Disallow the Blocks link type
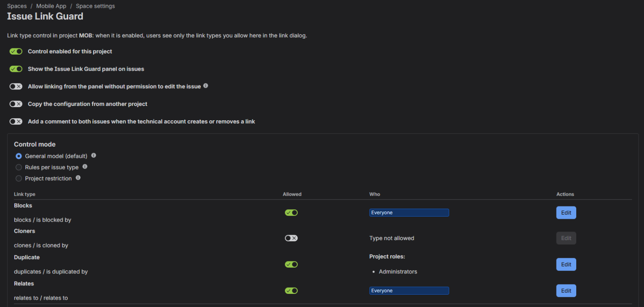Image resolution: width=644 pixels, height=307 pixels. tap(291, 213)
